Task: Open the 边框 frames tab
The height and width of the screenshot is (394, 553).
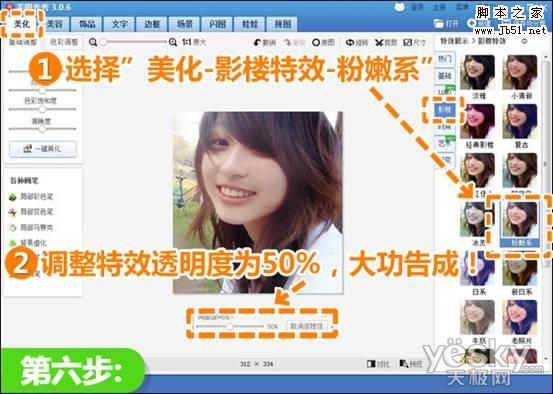Action: [x=152, y=24]
